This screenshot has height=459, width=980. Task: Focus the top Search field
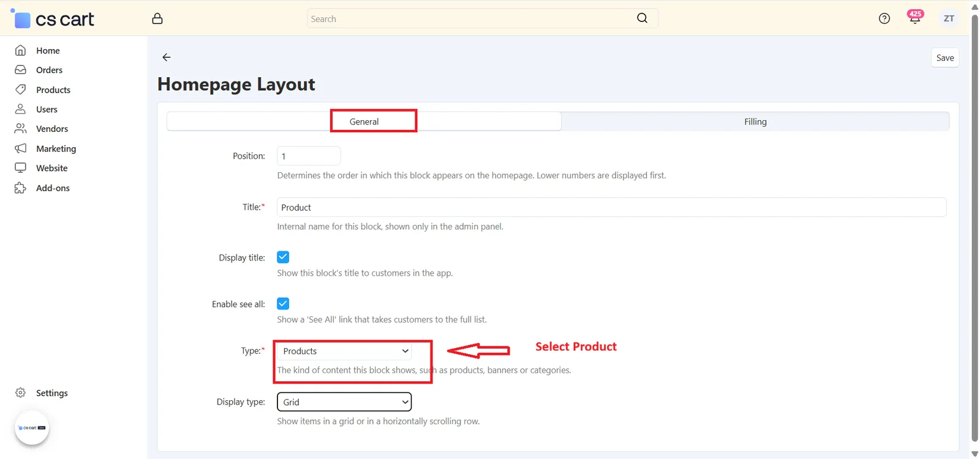pos(483,18)
